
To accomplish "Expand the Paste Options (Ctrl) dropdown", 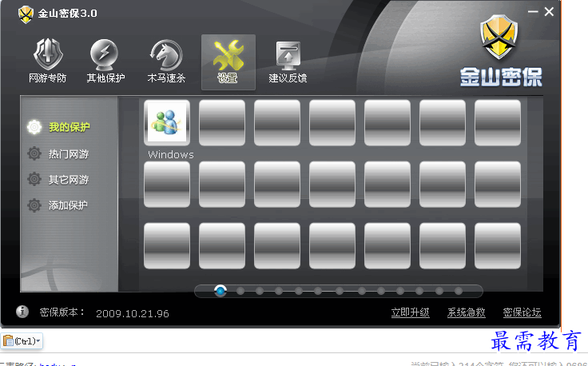I will [x=22, y=341].
